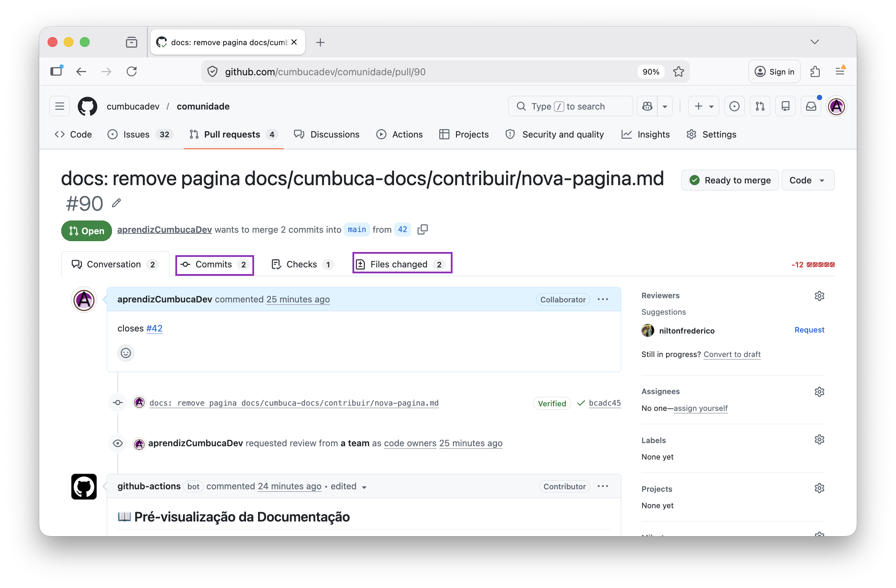Image resolution: width=896 pixels, height=588 pixels.
Task: Expand the edited history dropdown arrow
Action: click(364, 487)
